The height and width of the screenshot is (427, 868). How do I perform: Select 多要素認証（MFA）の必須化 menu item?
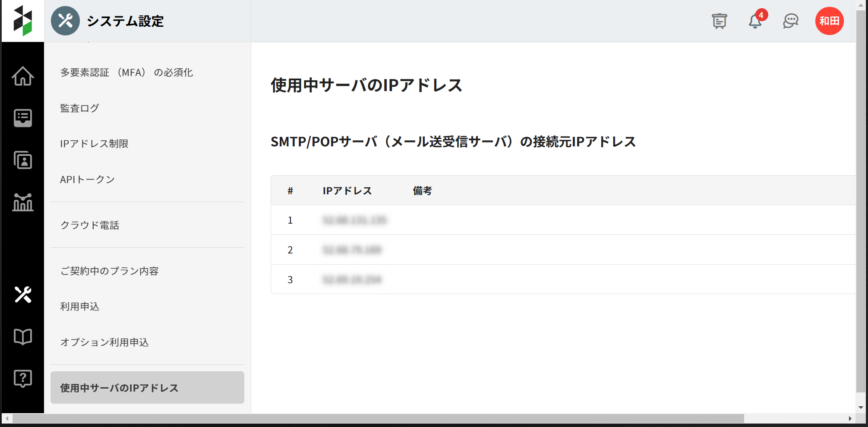click(126, 73)
